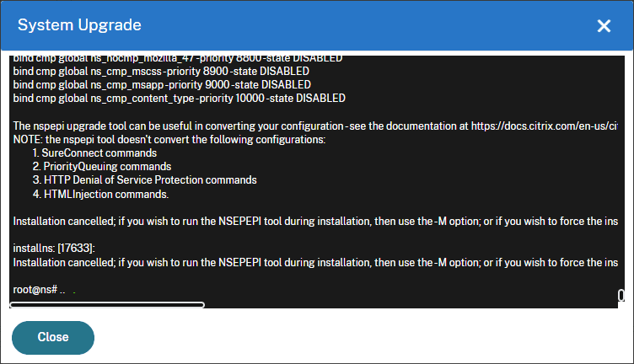Click the ns_cmp_mscss priority 8900 bind line

(161, 71)
